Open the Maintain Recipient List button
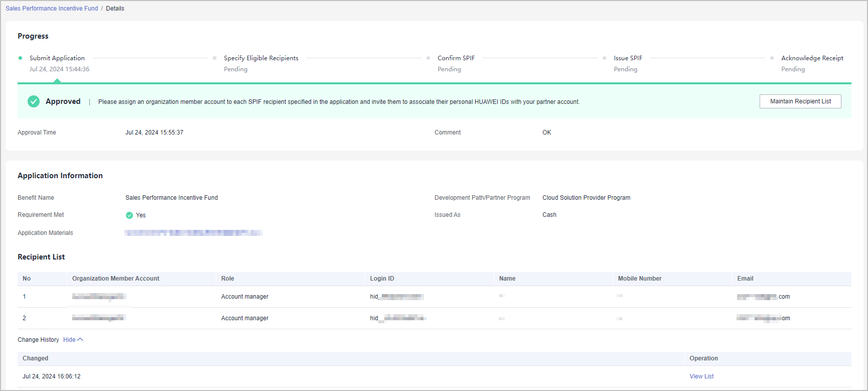This screenshot has height=391, width=868. click(800, 101)
